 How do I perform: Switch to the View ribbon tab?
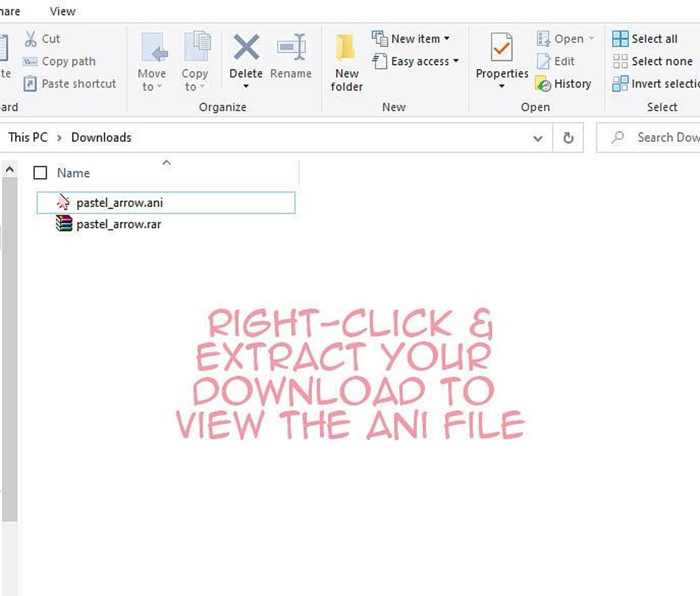click(x=62, y=10)
